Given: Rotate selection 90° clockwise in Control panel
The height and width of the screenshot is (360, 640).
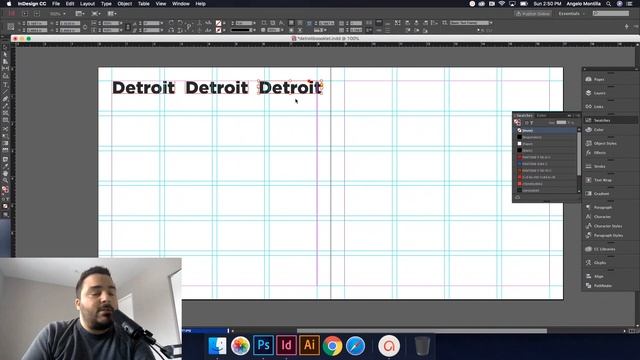Looking at the screenshot, I should tap(171, 23).
